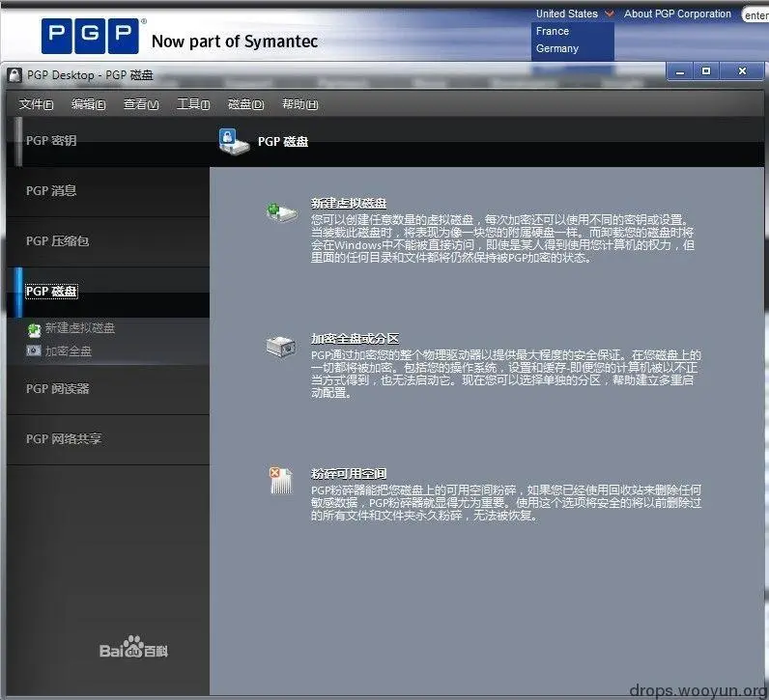
Task: Maximize the PGP Desktop window
Action: (706, 71)
